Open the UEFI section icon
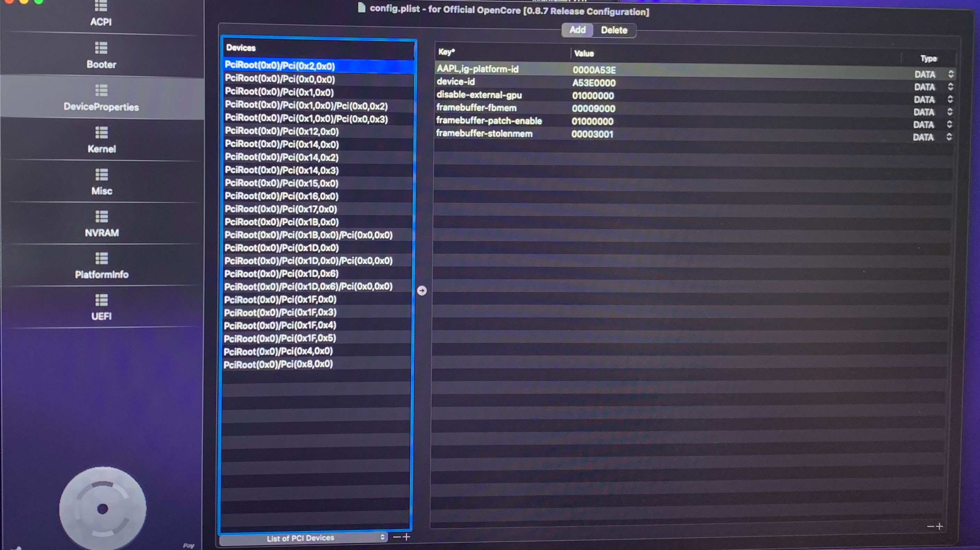The height and width of the screenshot is (550, 980). (x=101, y=300)
